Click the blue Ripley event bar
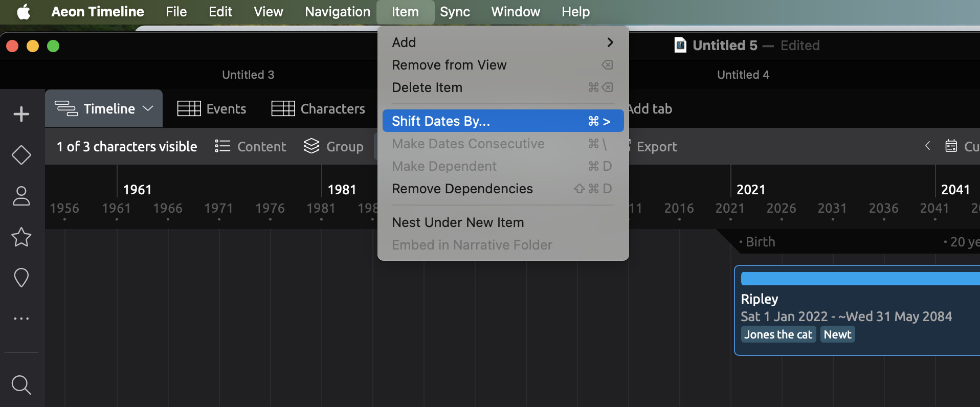This screenshot has height=407, width=980. pos(859,279)
